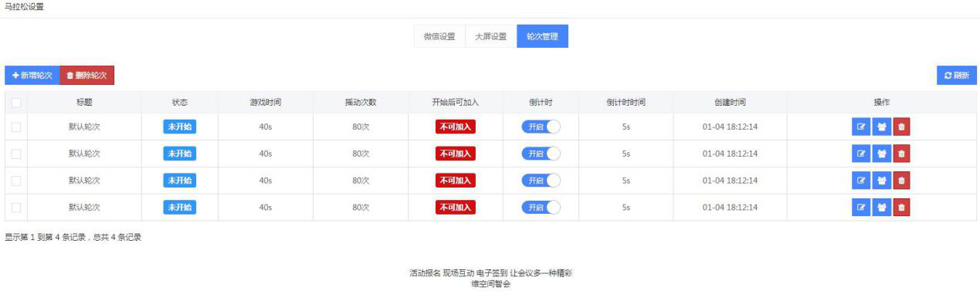Click the edit icon in the second row
This screenshot has height=301, width=980.
click(862, 154)
